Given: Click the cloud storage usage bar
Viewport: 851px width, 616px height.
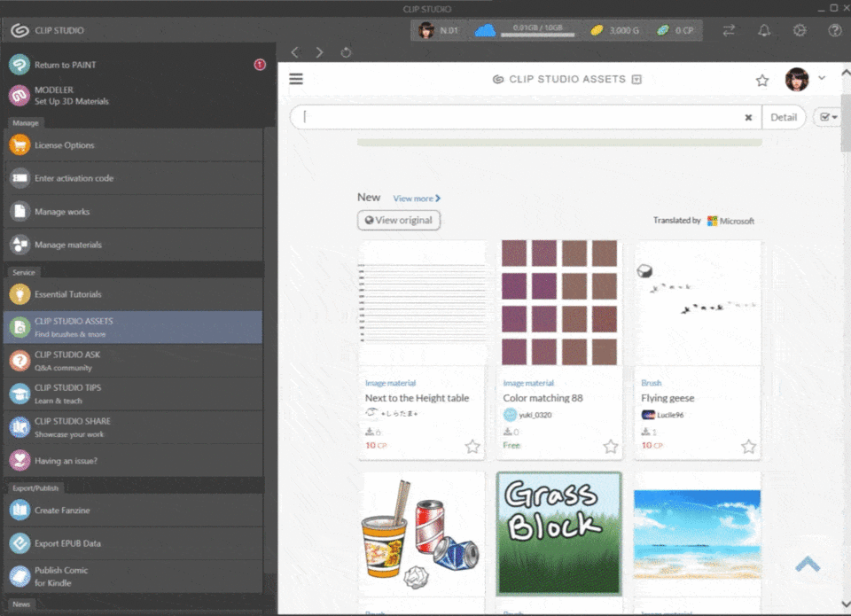Looking at the screenshot, I should (x=537, y=35).
